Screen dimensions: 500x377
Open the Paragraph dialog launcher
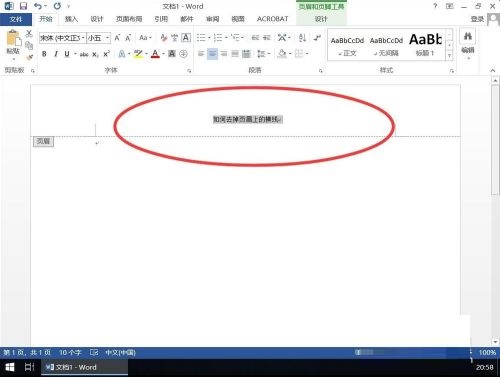(x=321, y=71)
